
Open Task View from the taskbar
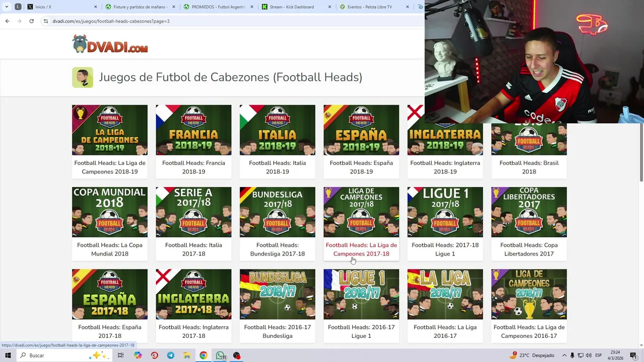pyautogui.click(x=121, y=355)
